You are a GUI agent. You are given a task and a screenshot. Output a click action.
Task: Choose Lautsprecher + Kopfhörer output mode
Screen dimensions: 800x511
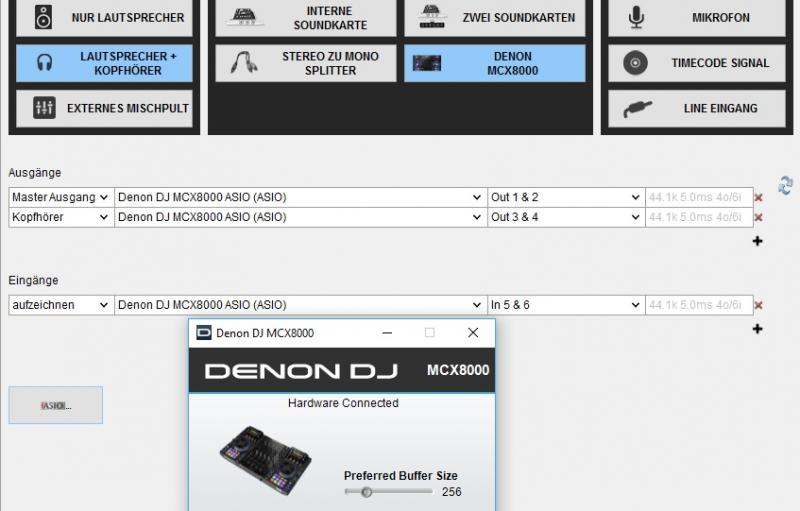point(104,63)
